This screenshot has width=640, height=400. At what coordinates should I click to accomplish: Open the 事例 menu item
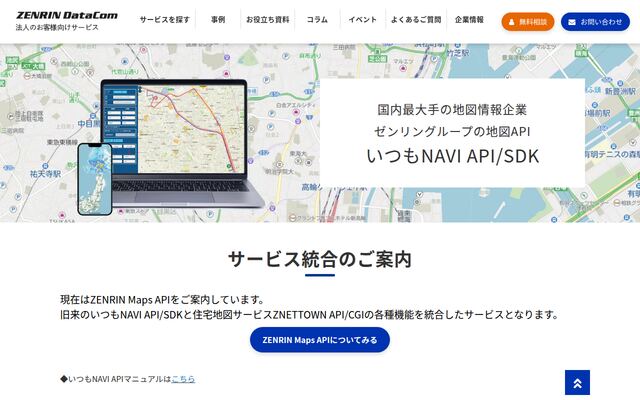click(x=218, y=20)
